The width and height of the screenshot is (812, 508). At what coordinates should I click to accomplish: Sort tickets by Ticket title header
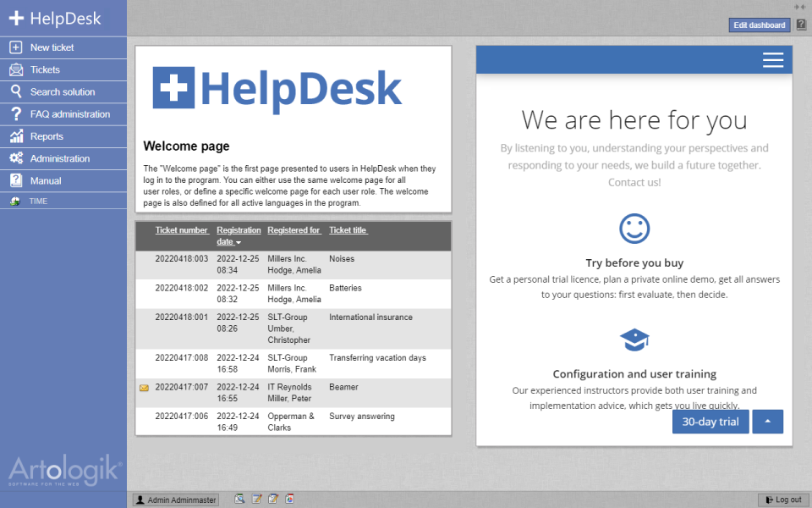[348, 229]
